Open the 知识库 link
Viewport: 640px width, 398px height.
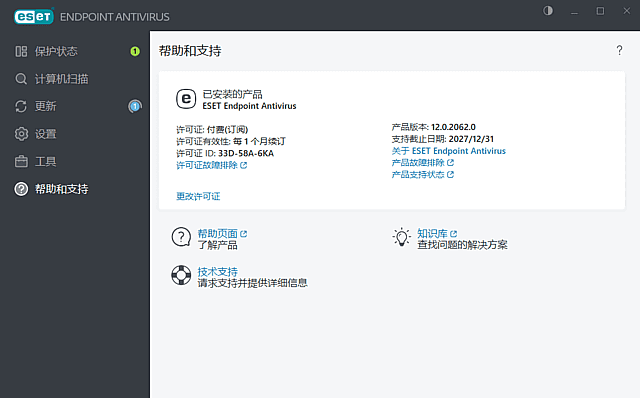437,233
